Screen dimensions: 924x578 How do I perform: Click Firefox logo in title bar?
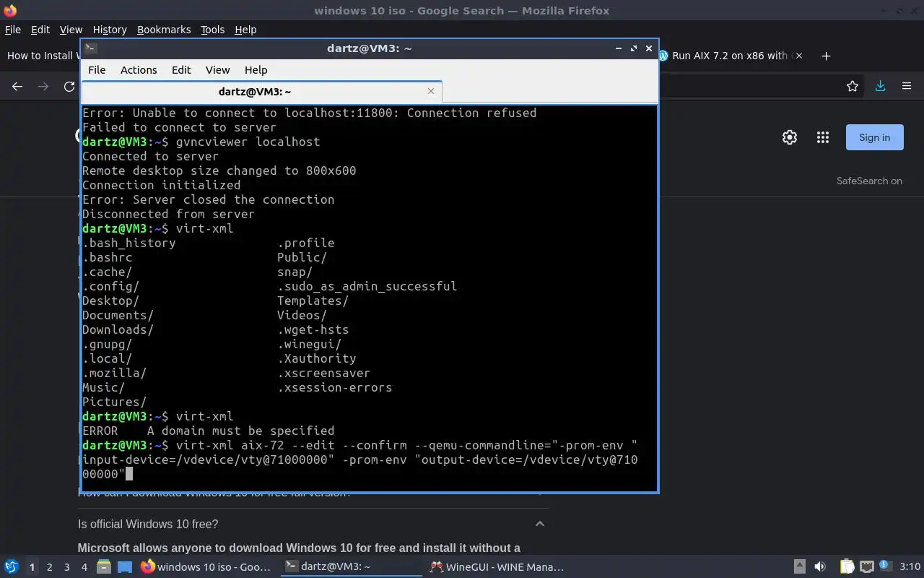[x=10, y=11]
